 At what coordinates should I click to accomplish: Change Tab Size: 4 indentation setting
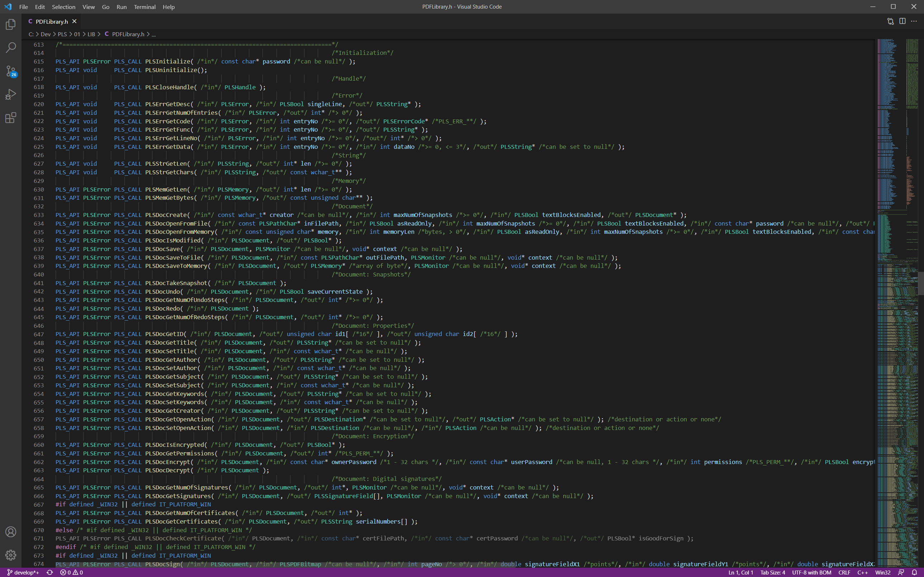tap(773, 572)
